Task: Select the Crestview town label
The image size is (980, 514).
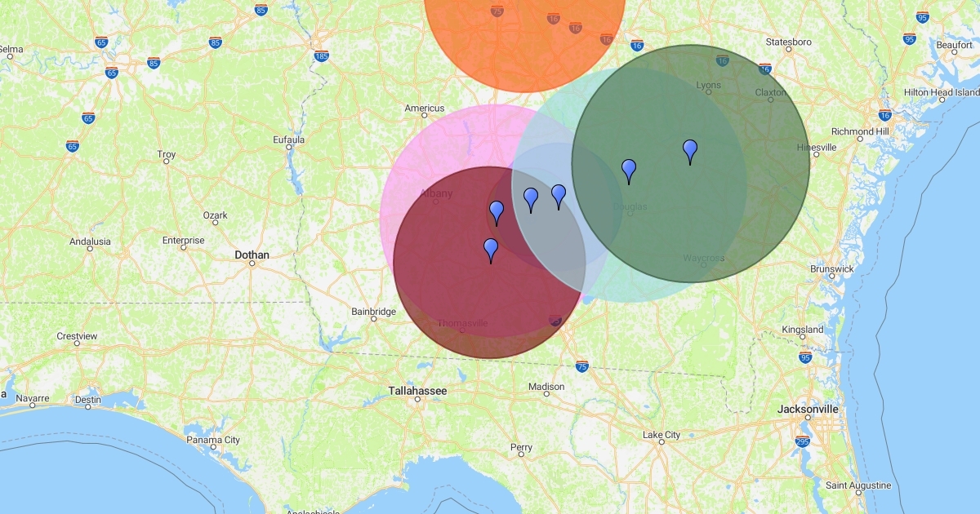Action: pos(77,336)
